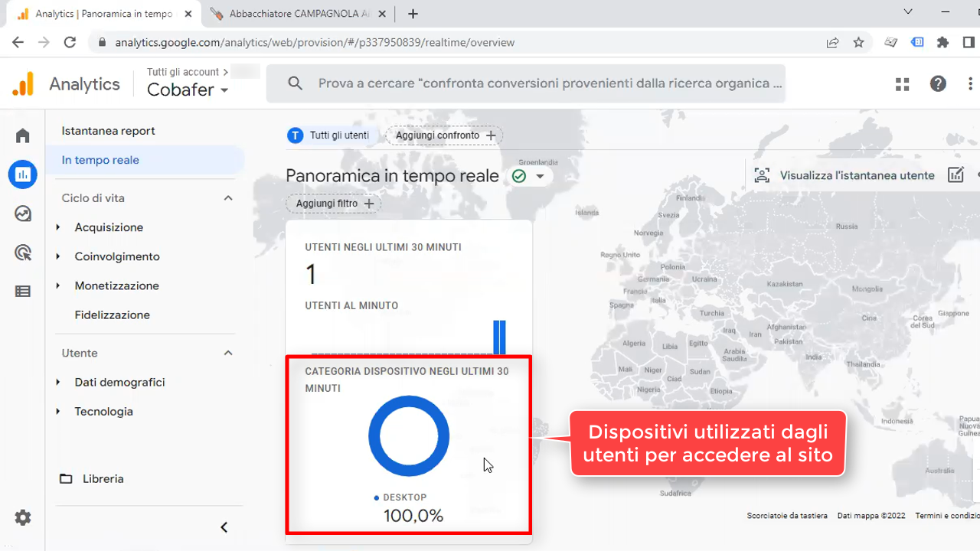
Task: Open the Home section in the sidebar
Action: [x=22, y=135]
